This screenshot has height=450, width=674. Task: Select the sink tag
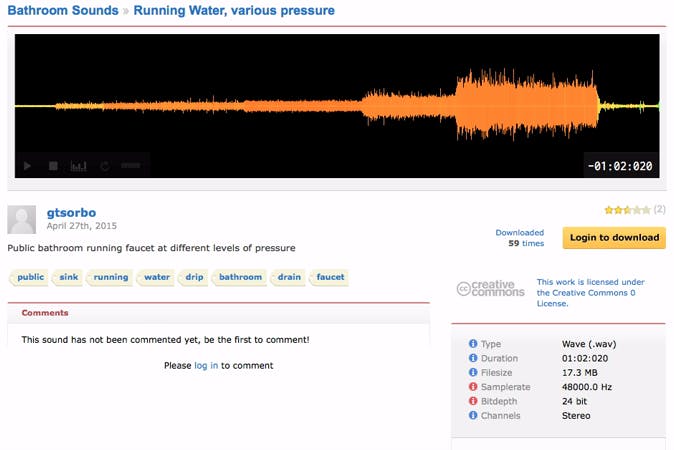tap(68, 277)
